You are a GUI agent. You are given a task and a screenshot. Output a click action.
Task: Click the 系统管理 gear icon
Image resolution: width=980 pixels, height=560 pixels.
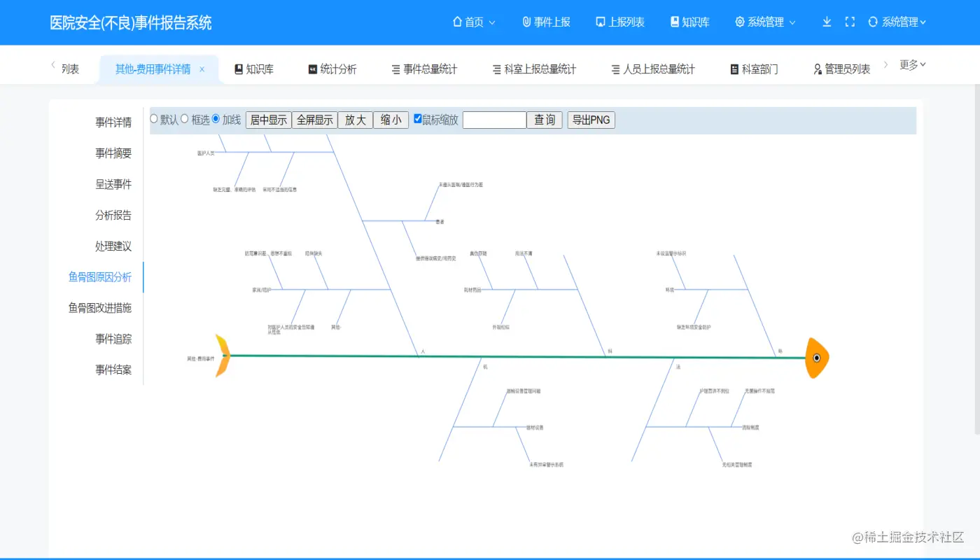(738, 22)
